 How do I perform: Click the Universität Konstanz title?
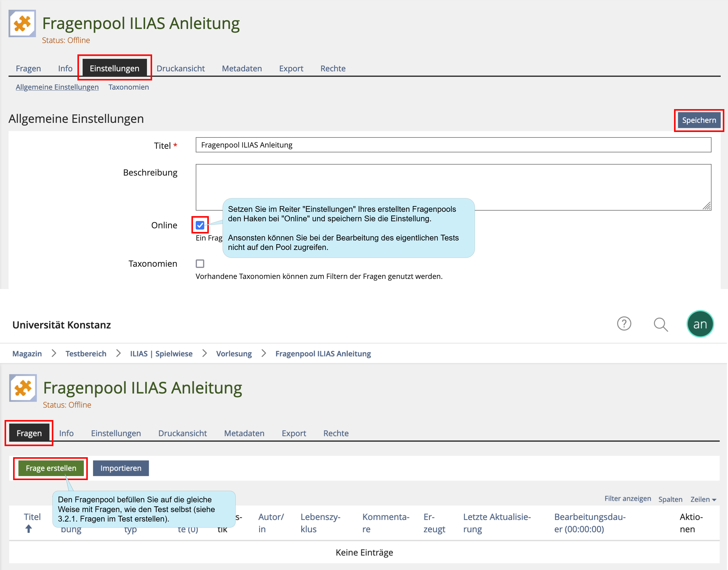pyautogui.click(x=61, y=325)
